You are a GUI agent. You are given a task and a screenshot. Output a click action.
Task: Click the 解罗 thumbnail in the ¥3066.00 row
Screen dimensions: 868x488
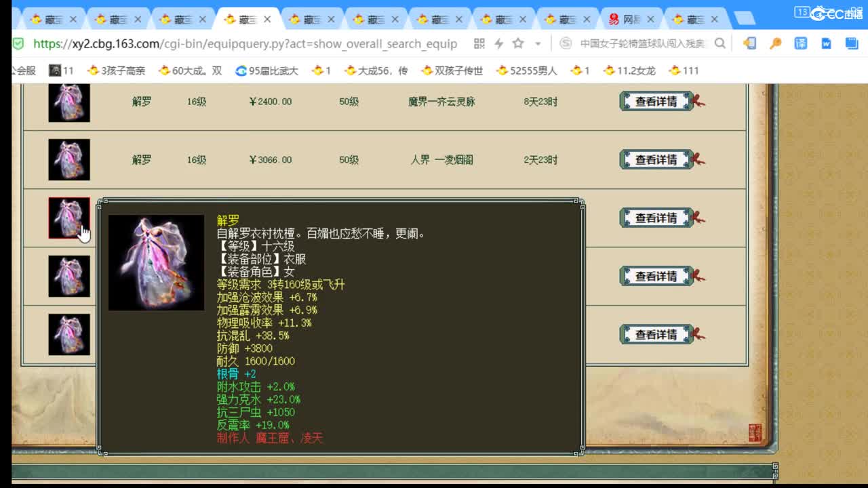69,160
